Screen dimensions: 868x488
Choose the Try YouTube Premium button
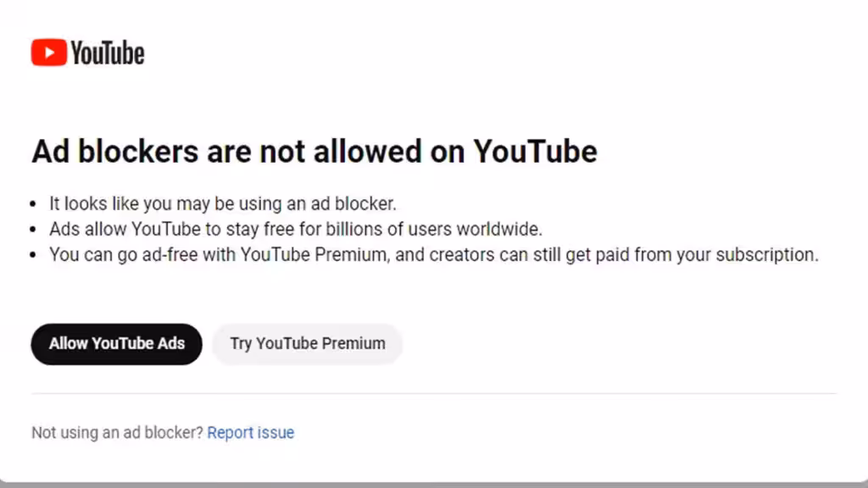[307, 344]
